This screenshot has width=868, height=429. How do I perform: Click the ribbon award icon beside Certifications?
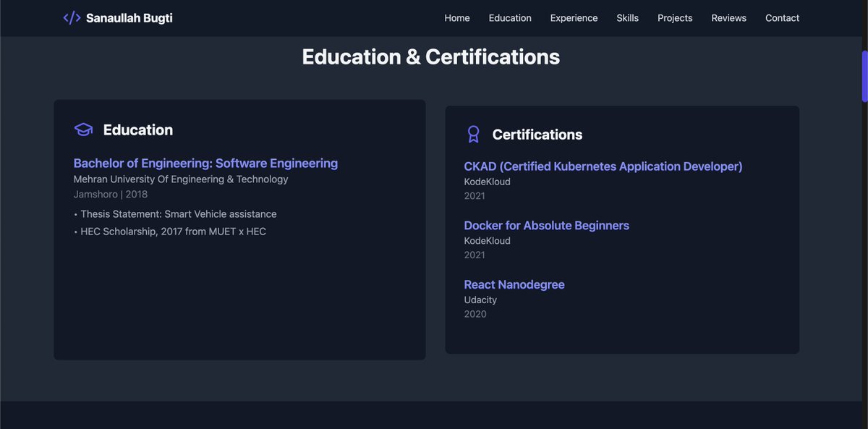tap(473, 134)
